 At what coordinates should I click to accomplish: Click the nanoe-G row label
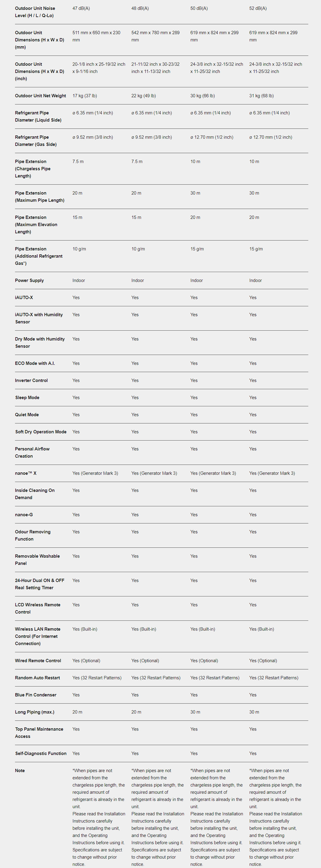pos(23,515)
